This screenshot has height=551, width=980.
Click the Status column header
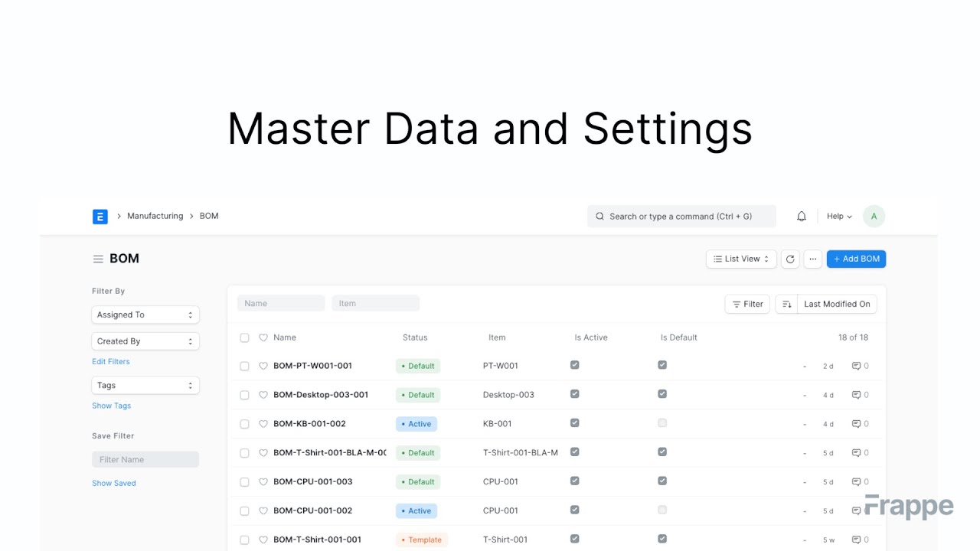[x=415, y=337]
